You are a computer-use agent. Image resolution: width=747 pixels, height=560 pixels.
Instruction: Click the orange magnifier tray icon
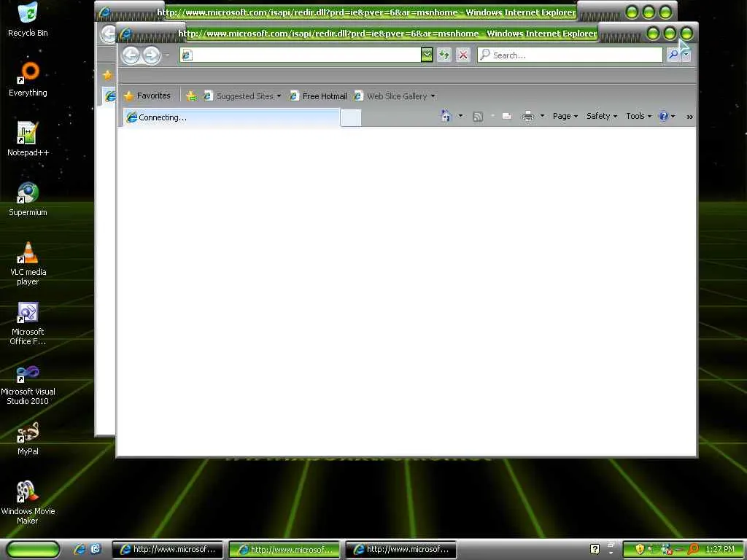694,549
